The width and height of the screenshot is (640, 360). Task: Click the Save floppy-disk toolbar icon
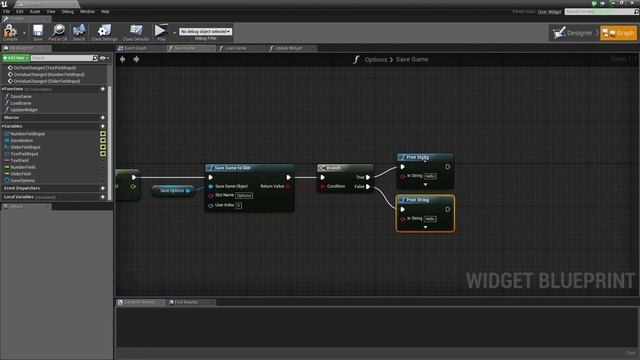pos(38,32)
